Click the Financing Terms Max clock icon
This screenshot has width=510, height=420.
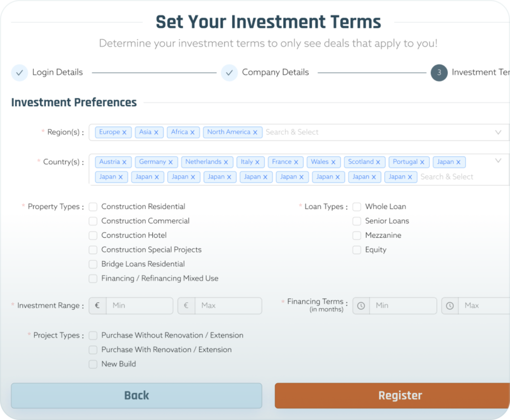tap(450, 306)
